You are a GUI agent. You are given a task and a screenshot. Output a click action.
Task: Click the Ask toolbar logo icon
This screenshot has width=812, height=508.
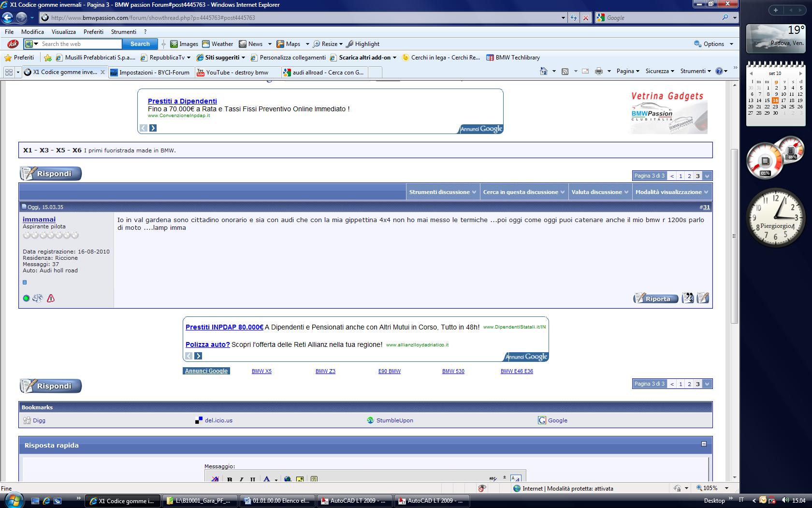pos(13,44)
